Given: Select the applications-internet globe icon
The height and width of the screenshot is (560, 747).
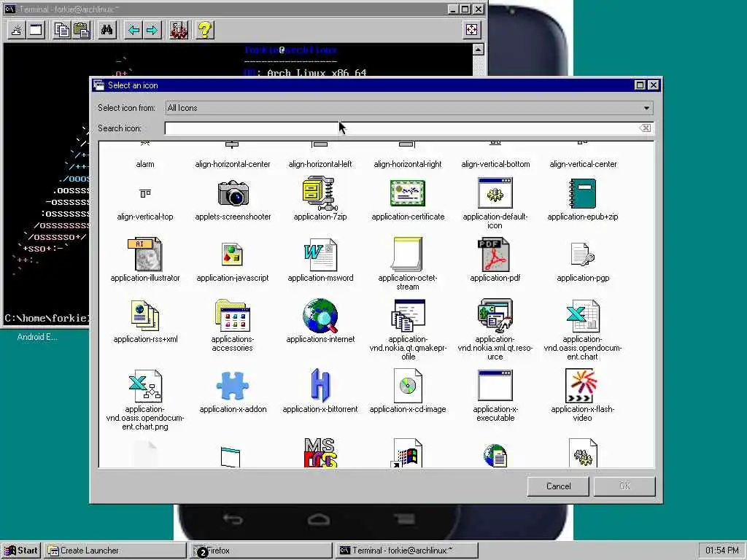Looking at the screenshot, I should pyautogui.click(x=320, y=315).
